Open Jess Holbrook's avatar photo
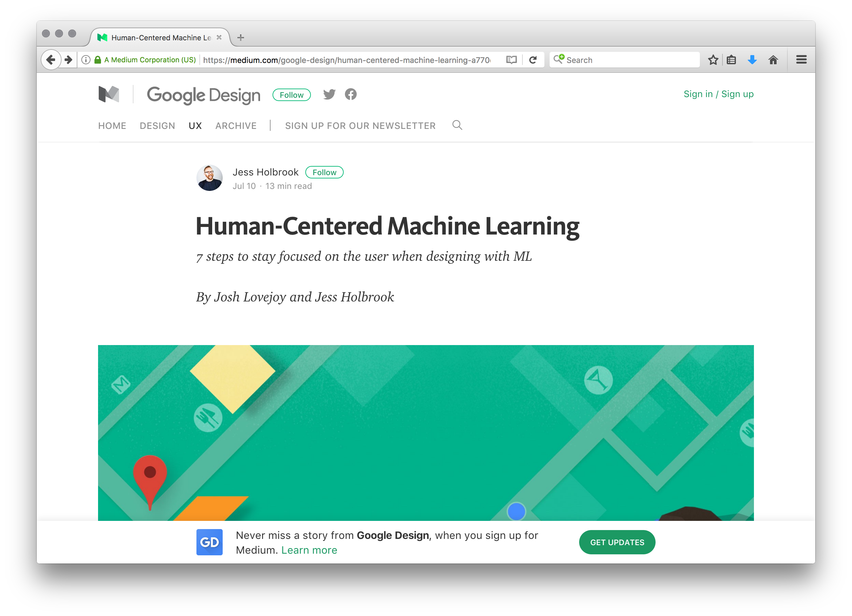The image size is (852, 616). tap(209, 177)
